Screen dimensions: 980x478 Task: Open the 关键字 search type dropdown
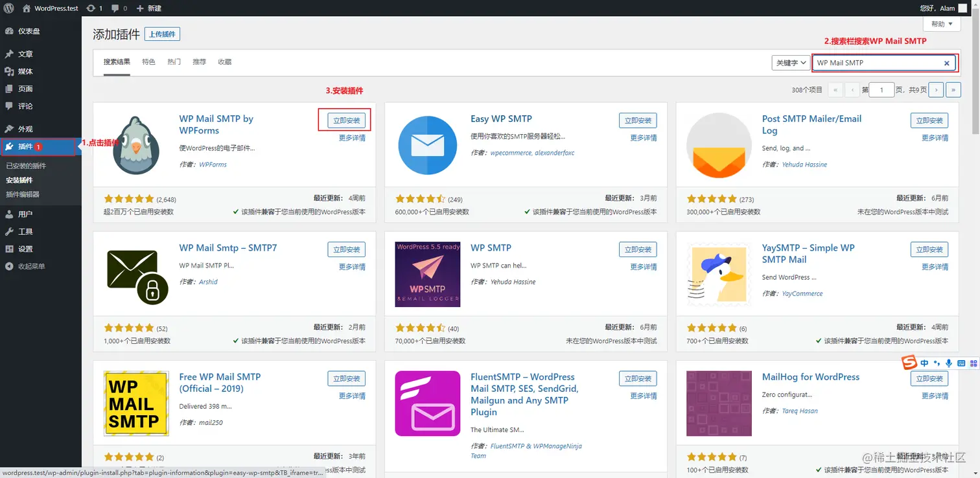(791, 63)
